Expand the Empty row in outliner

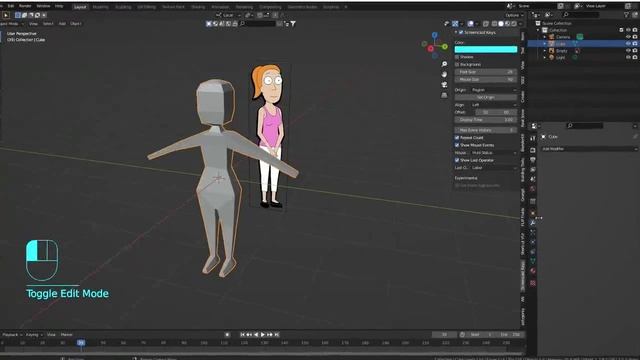point(544,51)
